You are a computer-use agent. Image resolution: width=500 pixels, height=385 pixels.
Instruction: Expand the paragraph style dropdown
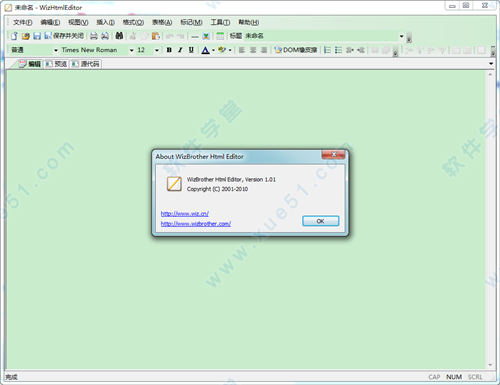tap(56, 50)
